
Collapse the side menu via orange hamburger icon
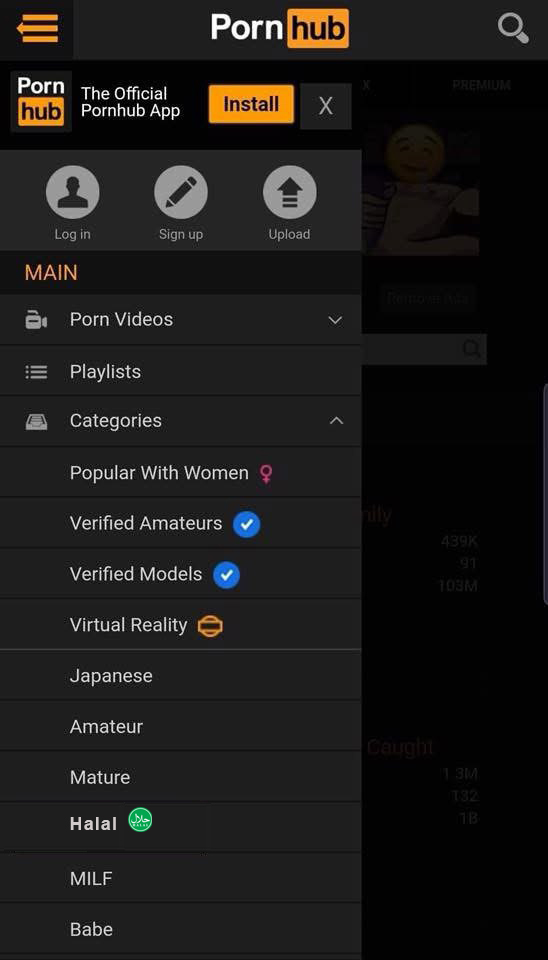pos(37,28)
